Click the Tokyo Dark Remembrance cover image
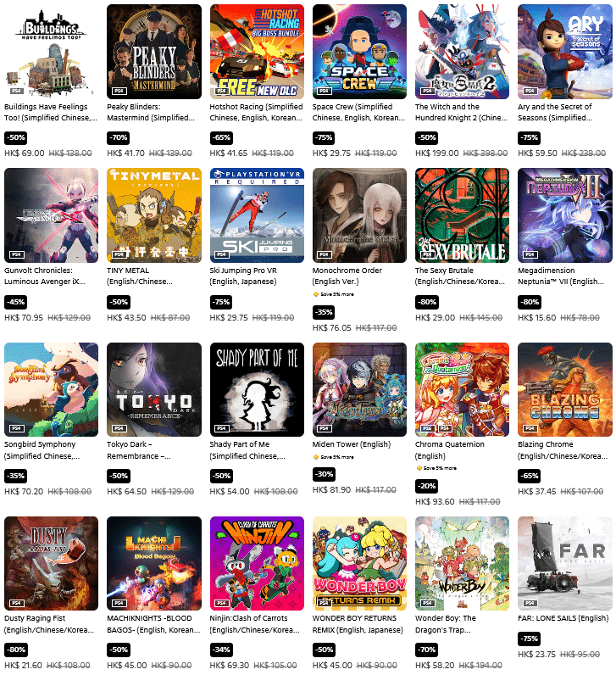The image size is (616, 675). [154, 389]
